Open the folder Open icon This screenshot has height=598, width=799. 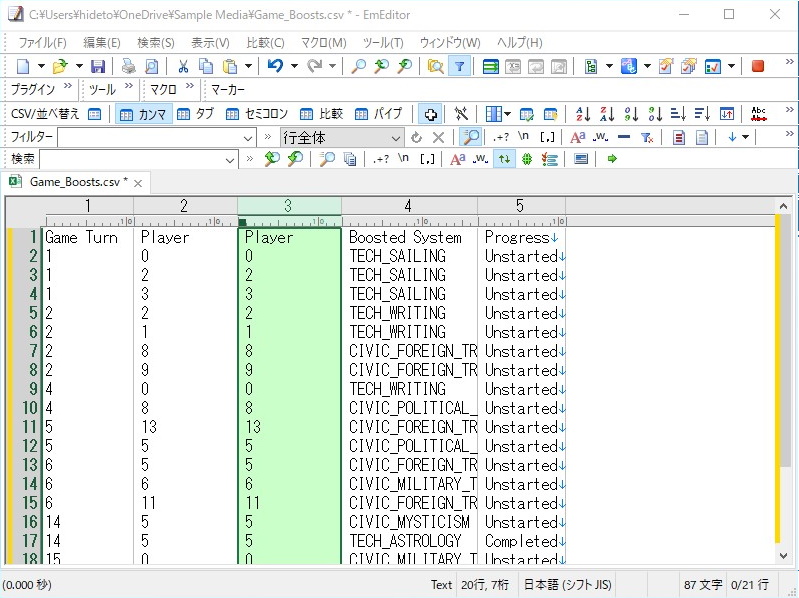point(60,66)
